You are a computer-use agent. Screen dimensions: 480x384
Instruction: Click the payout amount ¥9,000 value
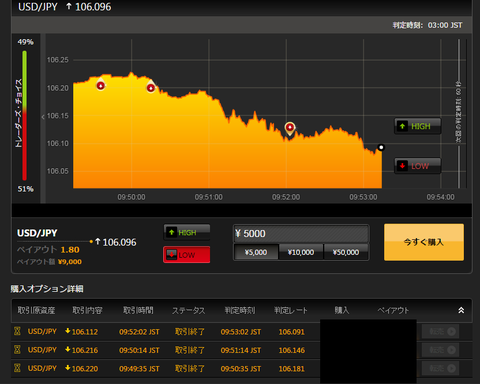coord(70,262)
